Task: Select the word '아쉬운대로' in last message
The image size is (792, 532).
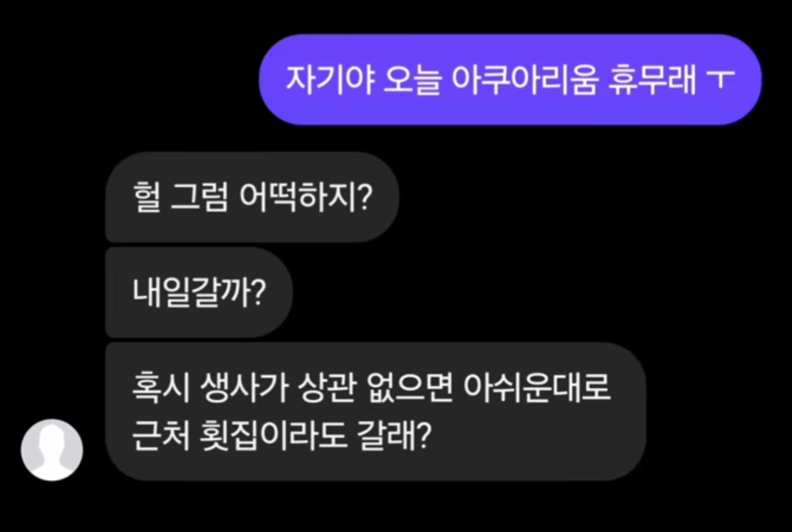Action: pos(537,387)
